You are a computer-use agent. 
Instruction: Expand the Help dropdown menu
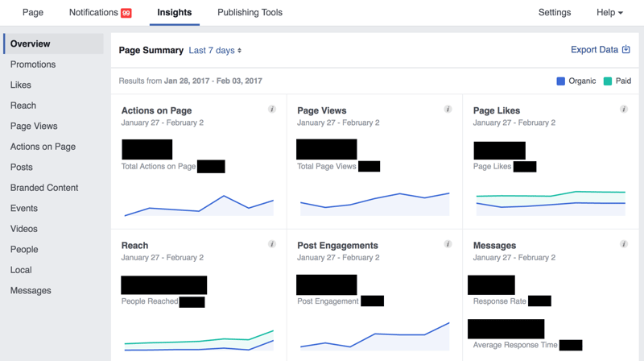point(609,13)
